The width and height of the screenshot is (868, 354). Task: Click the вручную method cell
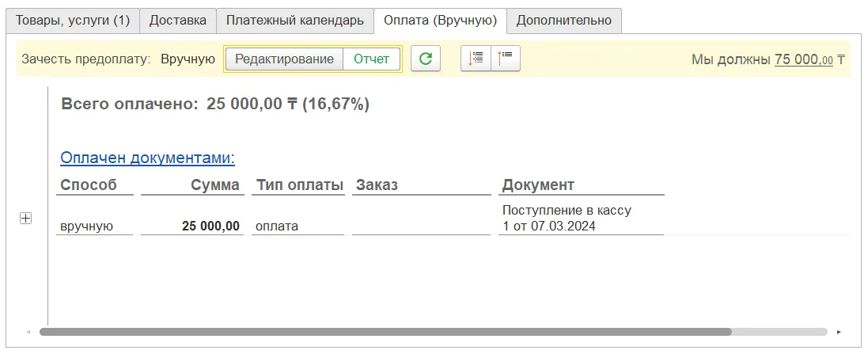click(86, 226)
